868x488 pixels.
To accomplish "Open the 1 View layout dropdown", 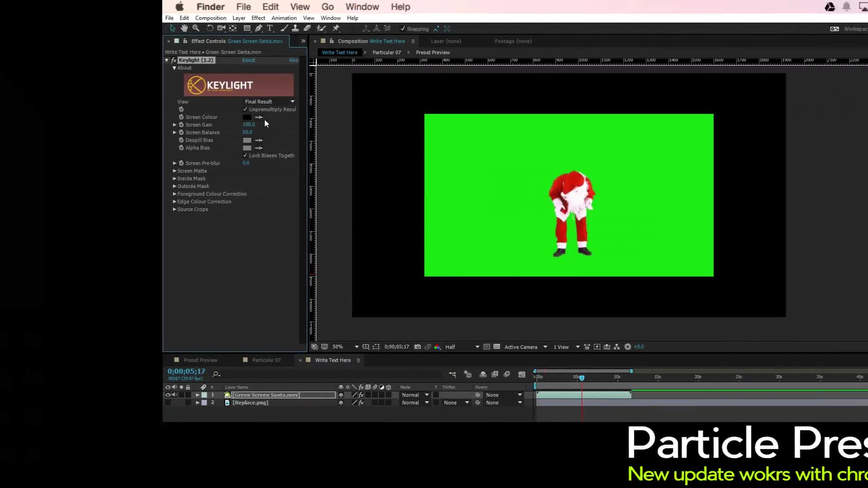I will click(566, 347).
